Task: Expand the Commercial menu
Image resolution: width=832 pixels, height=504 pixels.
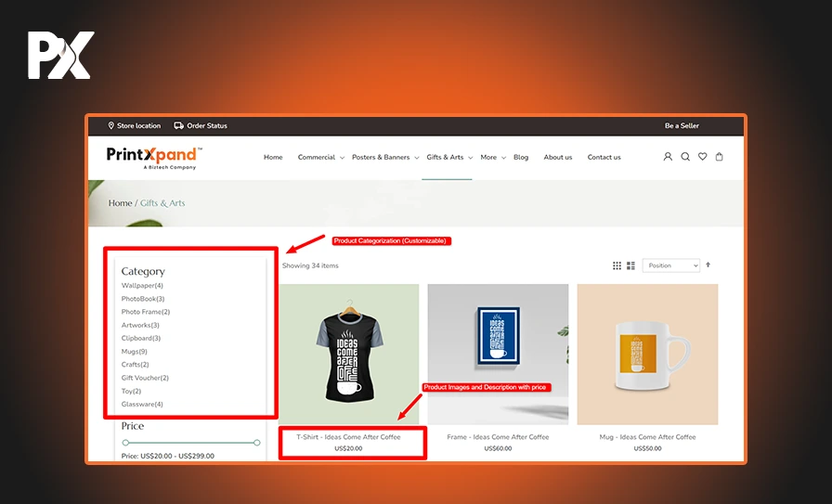Action: point(321,157)
